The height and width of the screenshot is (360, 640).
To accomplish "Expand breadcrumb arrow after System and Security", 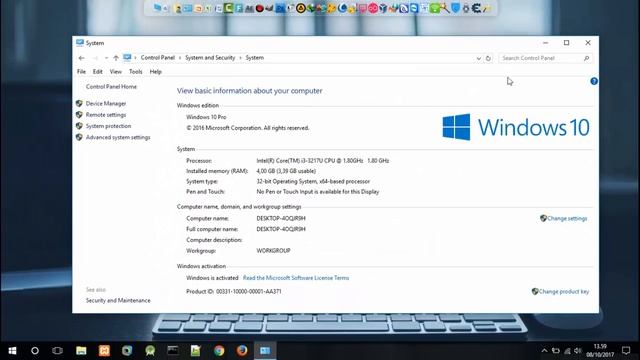I will click(240, 58).
